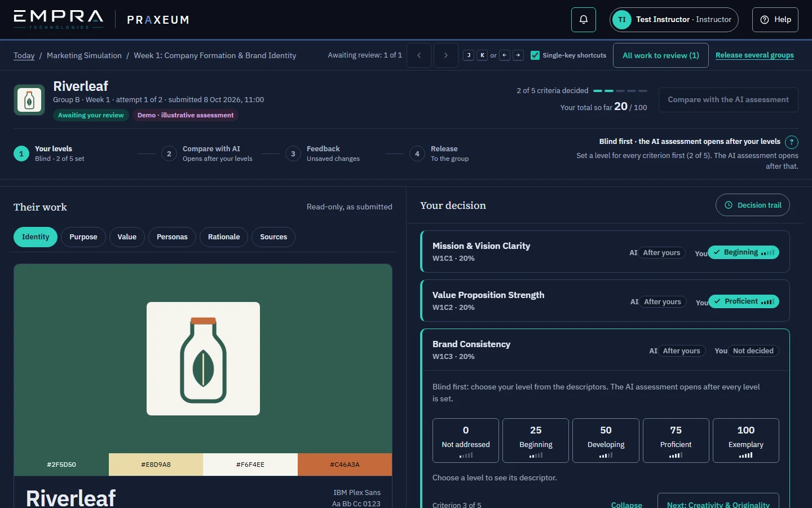The width and height of the screenshot is (812, 508).
Task: Click the Riverleaf bottle logo artwork
Action: pyautogui.click(x=203, y=359)
